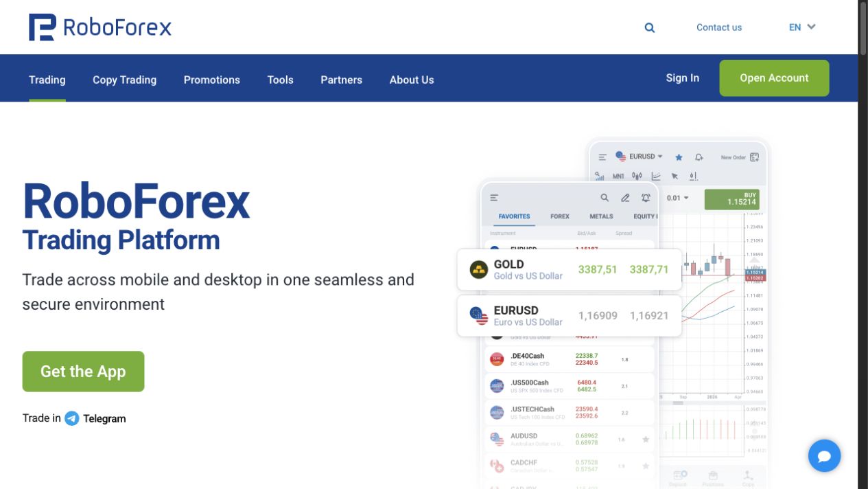Image resolution: width=868 pixels, height=489 pixels.
Task: Open the Partners menu
Action: click(342, 80)
